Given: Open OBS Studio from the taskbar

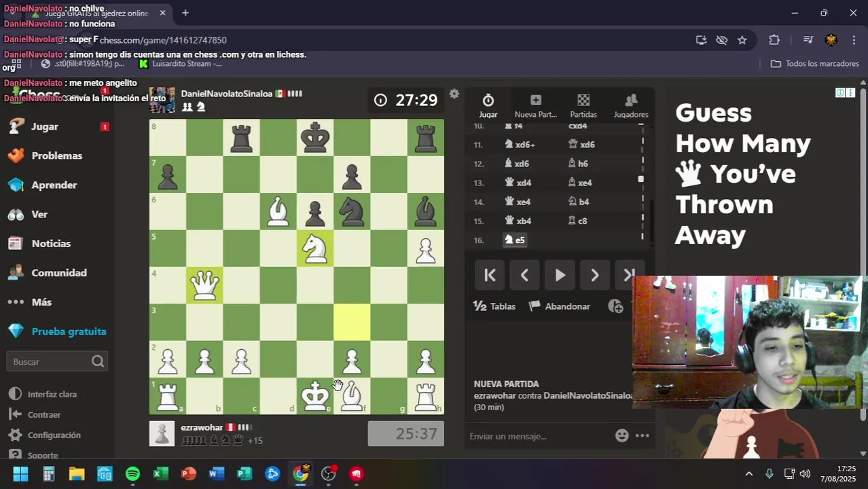Looking at the screenshot, I should (x=329, y=473).
